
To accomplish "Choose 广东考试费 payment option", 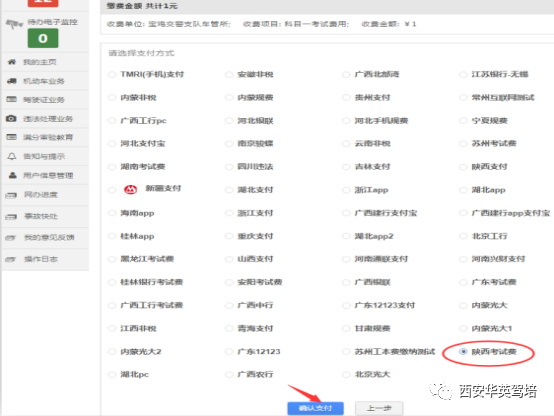I will 463,282.
